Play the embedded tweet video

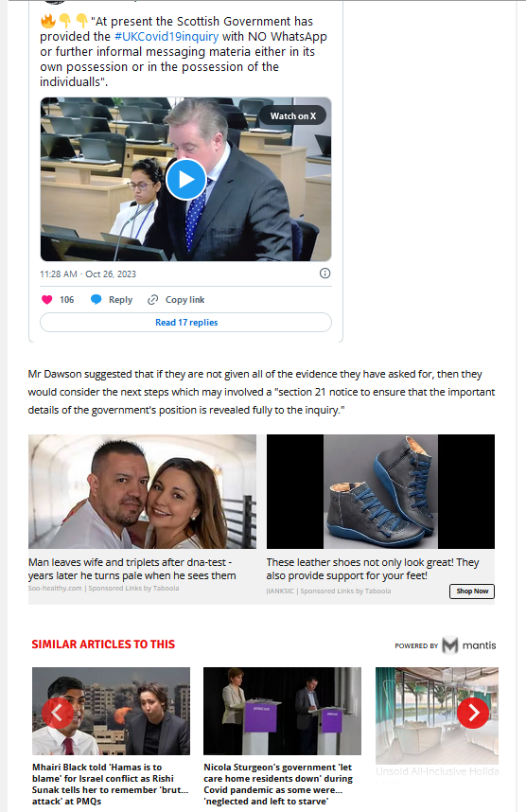[186, 179]
